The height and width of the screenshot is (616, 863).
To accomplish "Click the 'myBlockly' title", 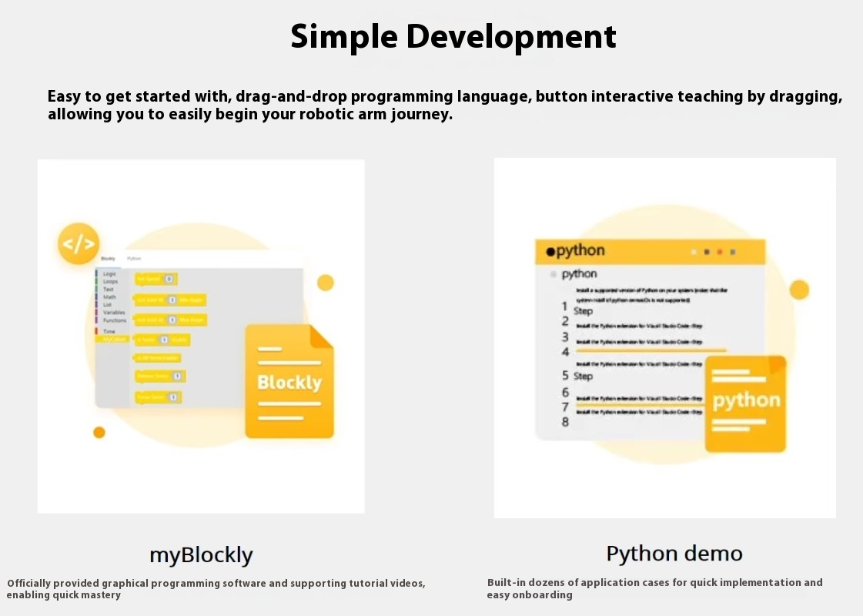I will [x=202, y=555].
